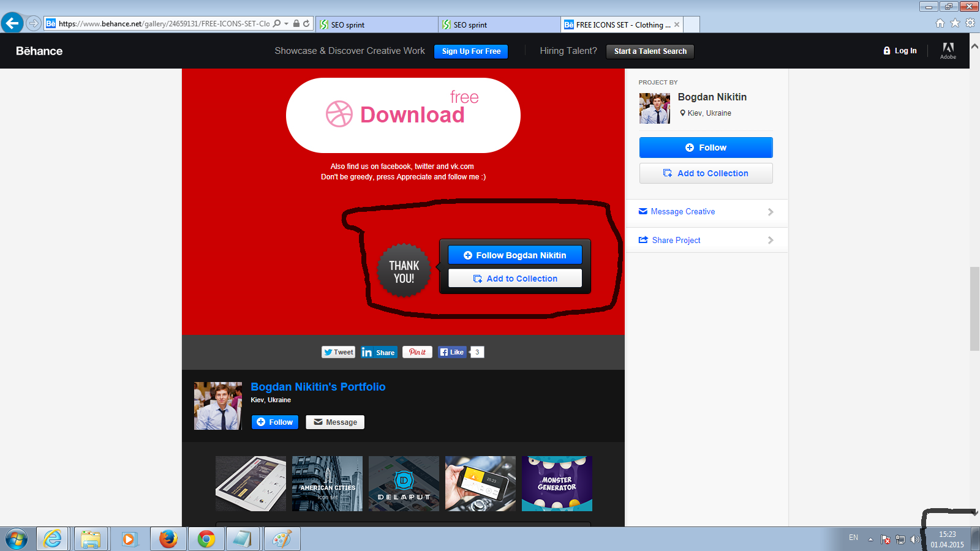This screenshot has width=980, height=551.
Task: Open the phone-in-hand project thumbnail
Action: [480, 484]
